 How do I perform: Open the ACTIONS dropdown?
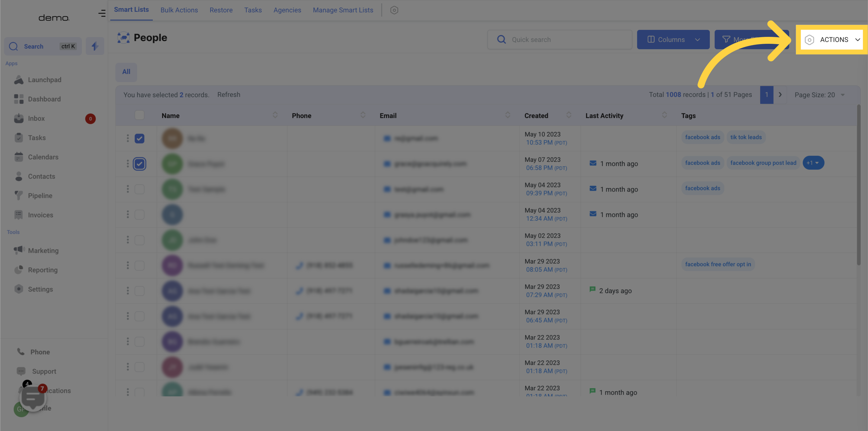click(831, 40)
